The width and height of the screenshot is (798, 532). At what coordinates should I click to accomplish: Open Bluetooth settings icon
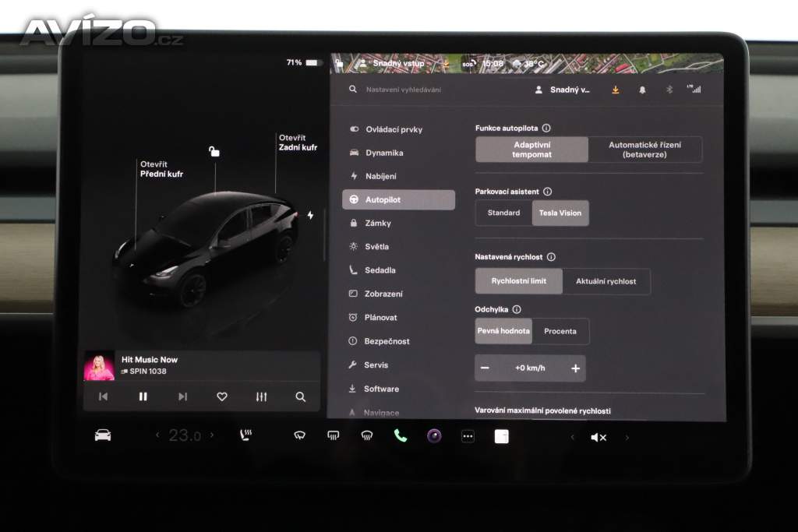tap(669, 90)
